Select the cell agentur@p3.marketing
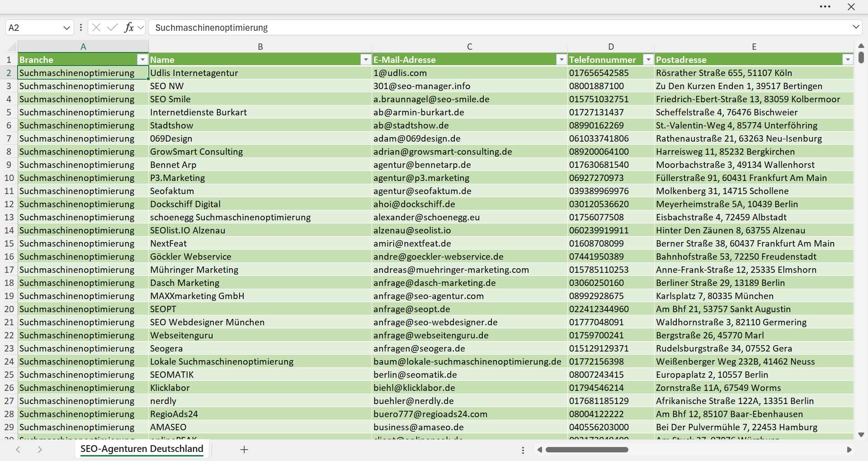868x461 pixels. pyautogui.click(x=470, y=178)
